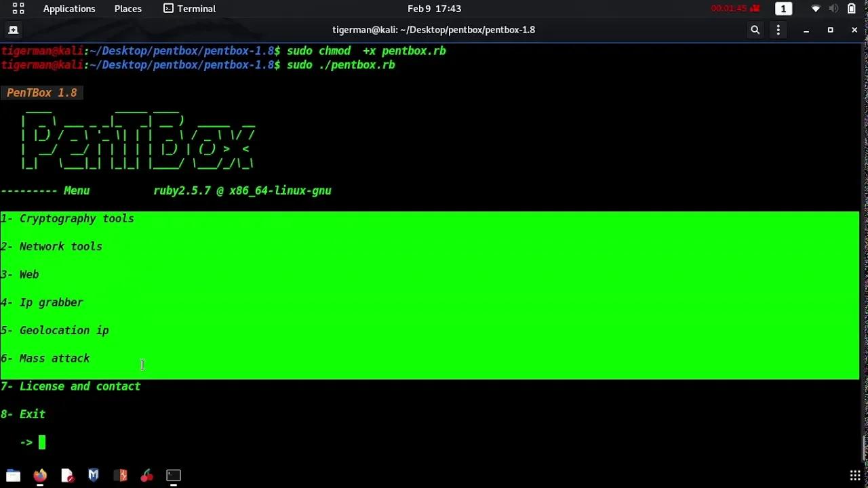The image size is (868, 488).
Task: Click the PenTBox prompt input line
Action: click(42, 442)
